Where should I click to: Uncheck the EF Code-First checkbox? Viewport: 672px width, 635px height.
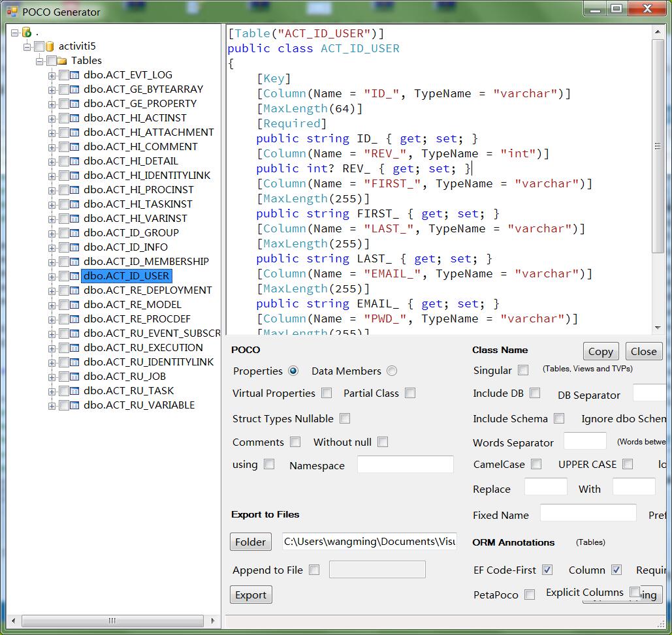(x=547, y=570)
